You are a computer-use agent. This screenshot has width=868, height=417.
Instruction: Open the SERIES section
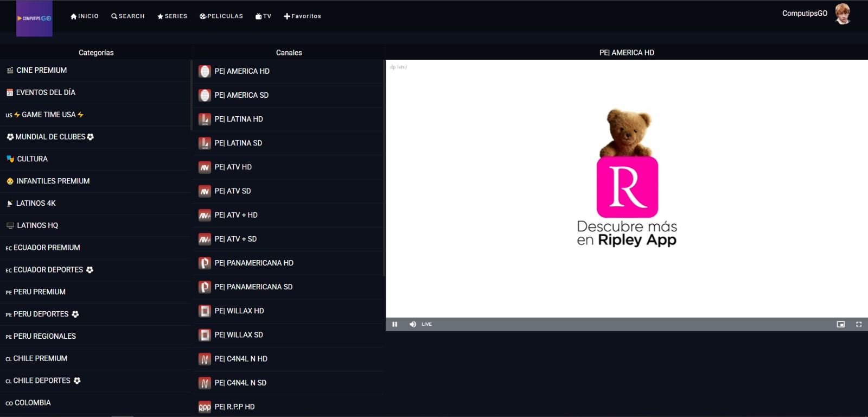tap(172, 16)
